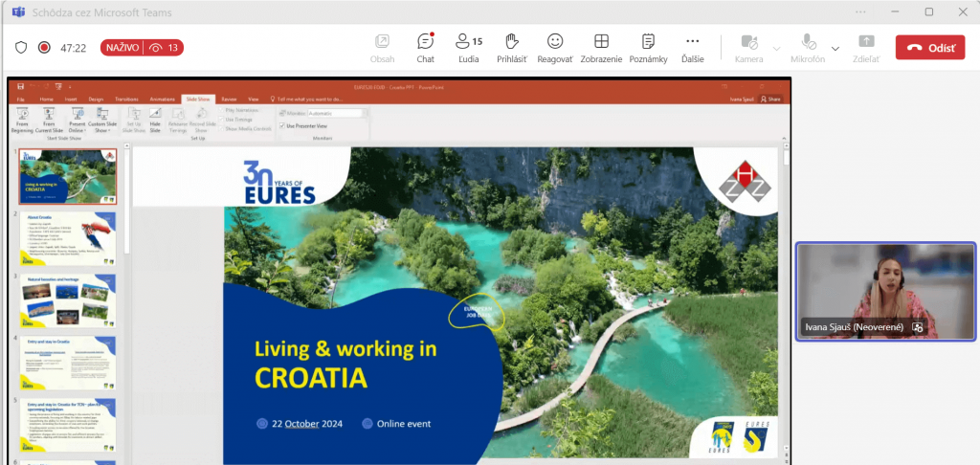
Task: Click the Zdieľať share screen icon
Action: [x=866, y=47]
